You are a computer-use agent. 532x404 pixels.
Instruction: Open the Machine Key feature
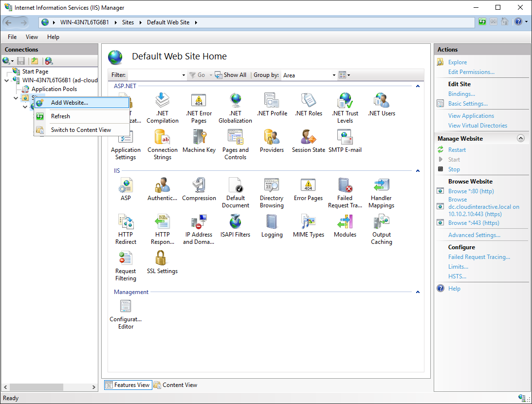tap(199, 141)
